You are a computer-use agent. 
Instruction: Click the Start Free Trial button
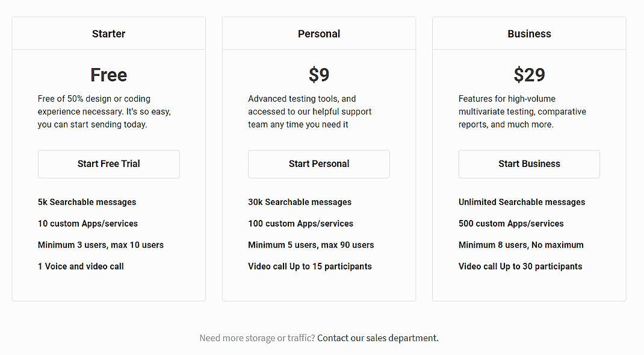pyautogui.click(x=108, y=163)
